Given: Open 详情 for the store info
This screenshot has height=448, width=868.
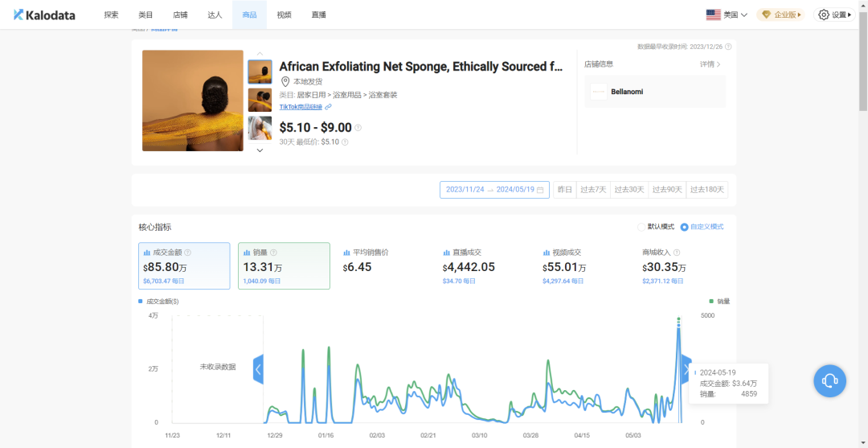Looking at the screenshot, I should point(710,64).
